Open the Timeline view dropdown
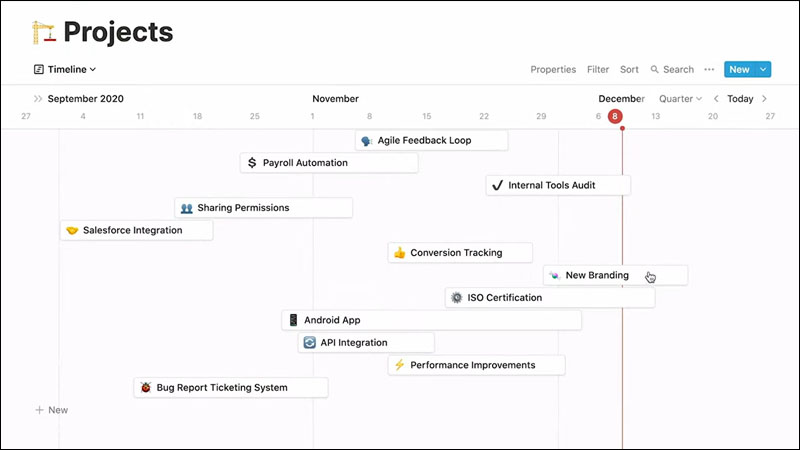This screenshot has width=800, height=450. [x=65, y=69]
